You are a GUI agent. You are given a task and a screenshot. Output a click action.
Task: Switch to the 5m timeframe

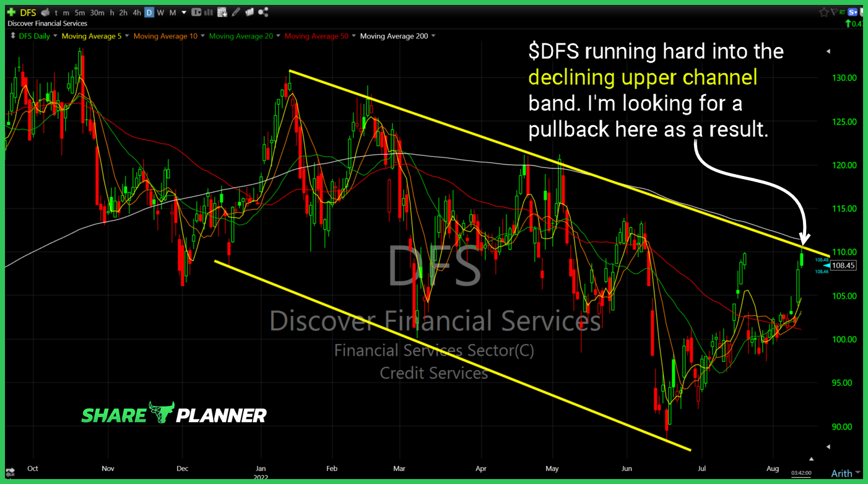click(x=80, y=13)
